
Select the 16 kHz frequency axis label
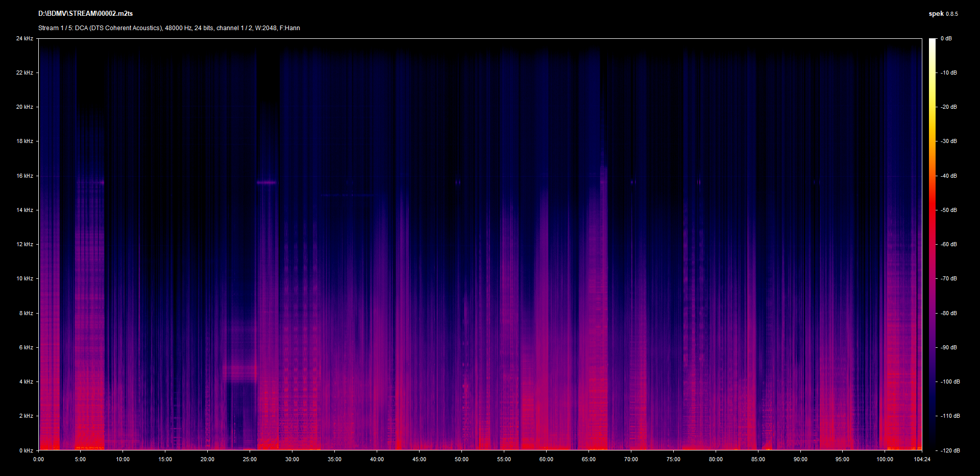(24, 176)
